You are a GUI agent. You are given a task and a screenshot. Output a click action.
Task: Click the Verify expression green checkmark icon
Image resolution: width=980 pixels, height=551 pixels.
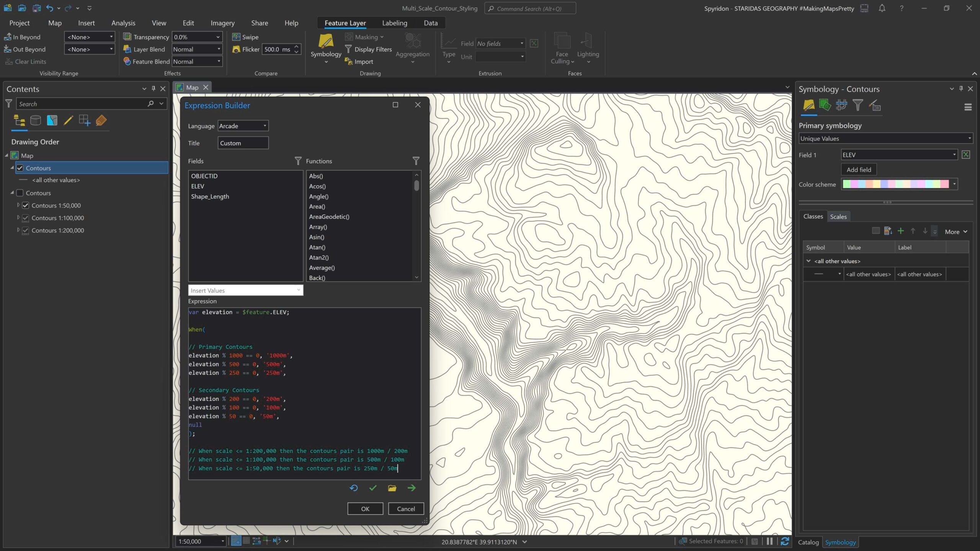point(373,488)
